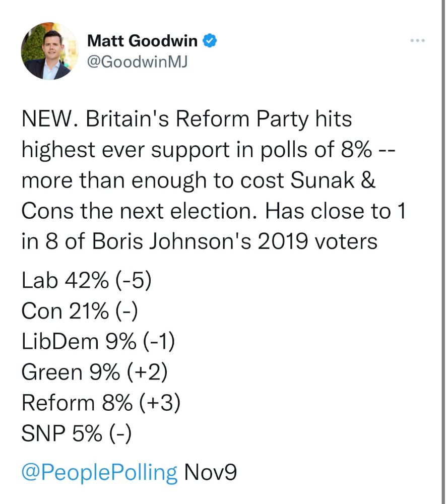Click the line mentioning Sunak &

[199, 180]
